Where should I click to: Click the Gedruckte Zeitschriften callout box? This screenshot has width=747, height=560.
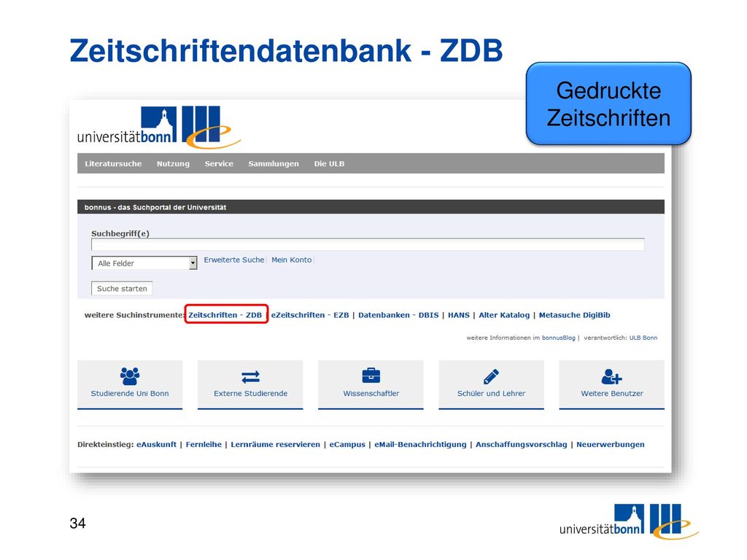click(x=608, y=104)
